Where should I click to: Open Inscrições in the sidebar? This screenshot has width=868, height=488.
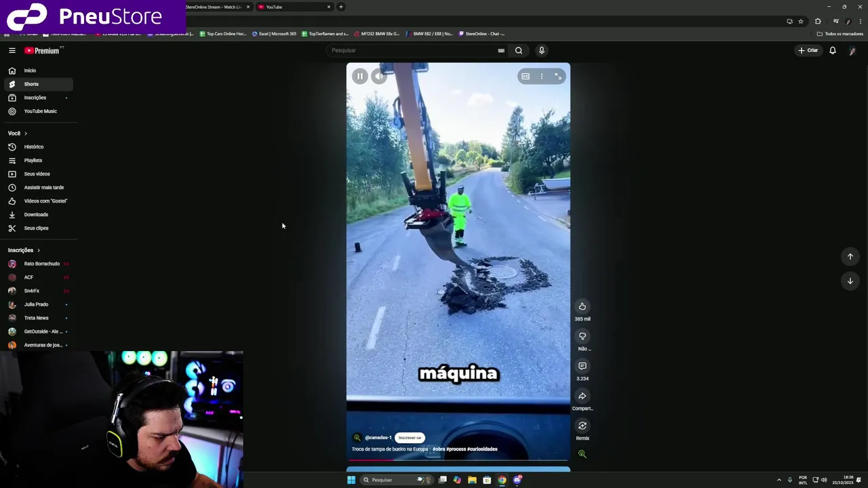[38, 98]
